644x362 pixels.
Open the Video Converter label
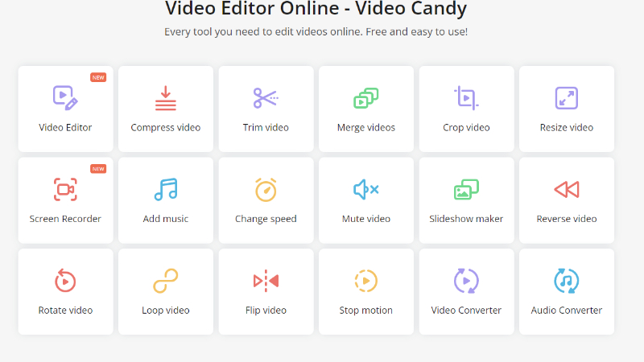tap(466, 311)
